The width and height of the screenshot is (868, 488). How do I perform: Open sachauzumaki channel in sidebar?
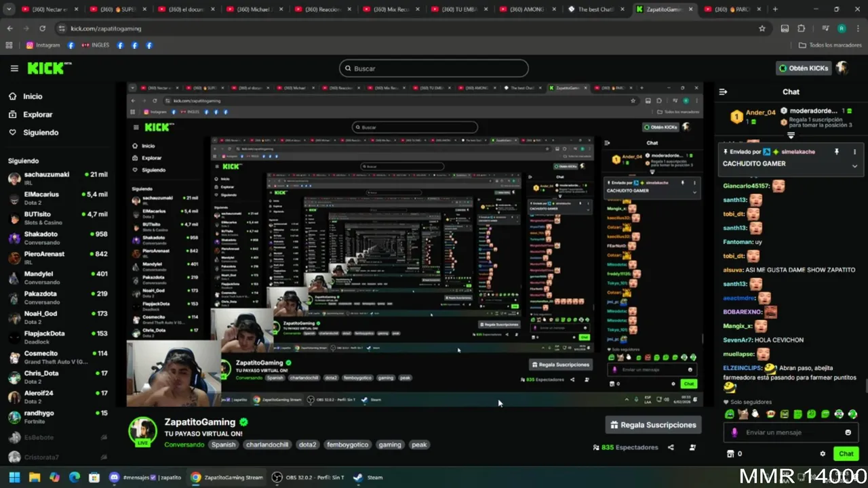58,178
